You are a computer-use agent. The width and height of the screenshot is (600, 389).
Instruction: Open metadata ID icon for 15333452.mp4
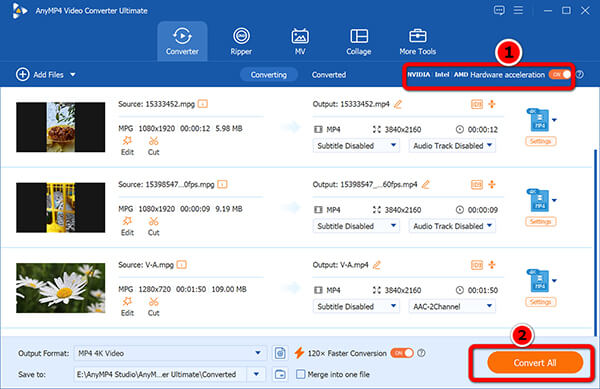(x=476, y=104)
